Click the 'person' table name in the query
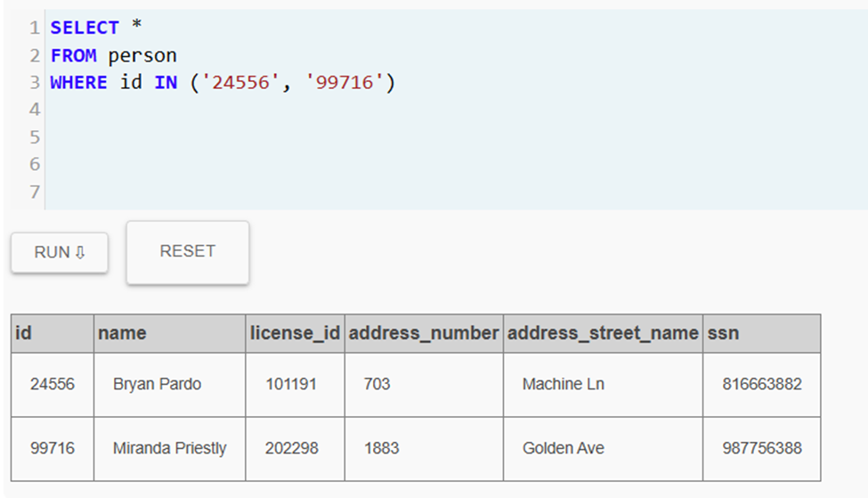 [142, 55]
